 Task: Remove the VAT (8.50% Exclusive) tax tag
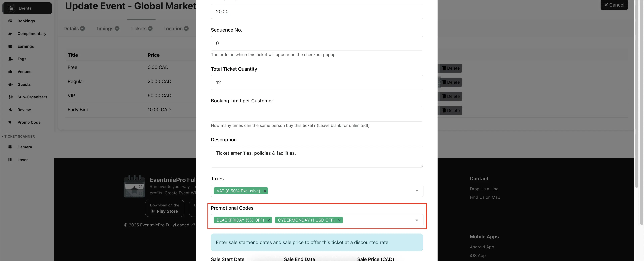pos(265,191)
